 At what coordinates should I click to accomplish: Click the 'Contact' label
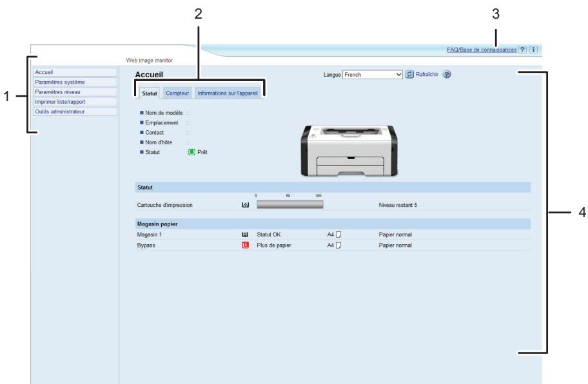click(x=155, y=133)
